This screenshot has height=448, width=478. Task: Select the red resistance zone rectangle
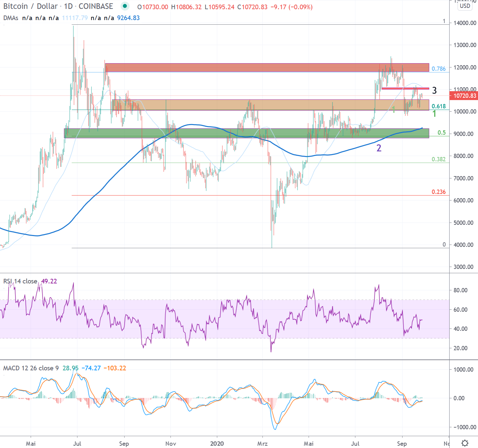point(267,67)
